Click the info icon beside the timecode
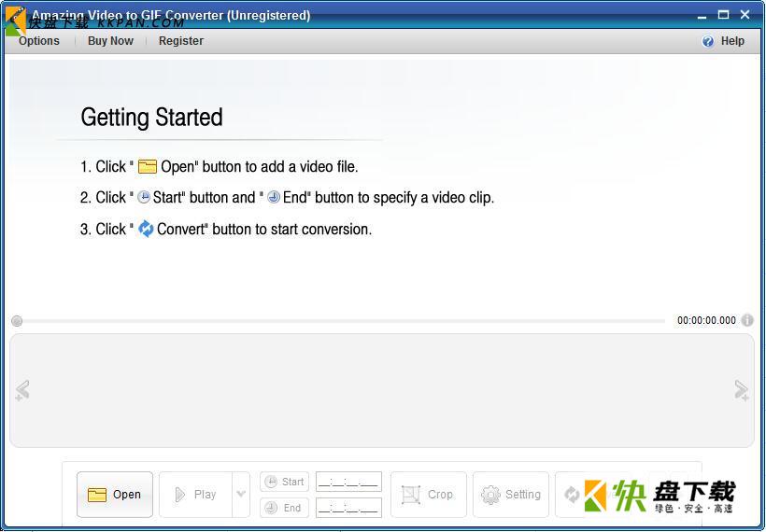 tap(747, 320)
